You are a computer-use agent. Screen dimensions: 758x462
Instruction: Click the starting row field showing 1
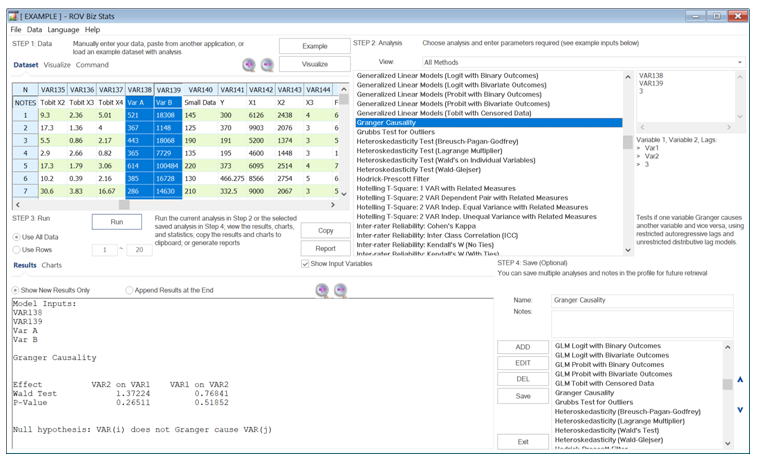click(104, 250)
